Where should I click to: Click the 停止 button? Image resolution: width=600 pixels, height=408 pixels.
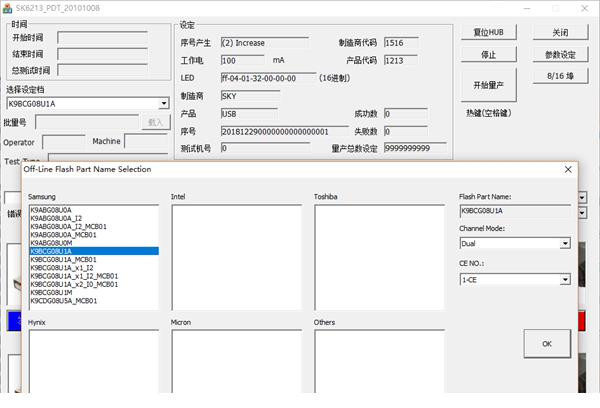tap(489, 54)
